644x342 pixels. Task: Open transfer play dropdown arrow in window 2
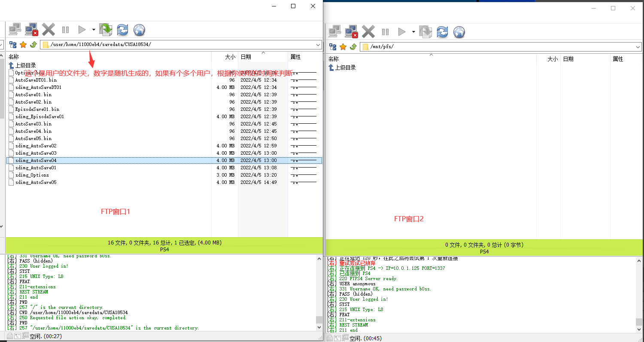click(x=413, y=32)
